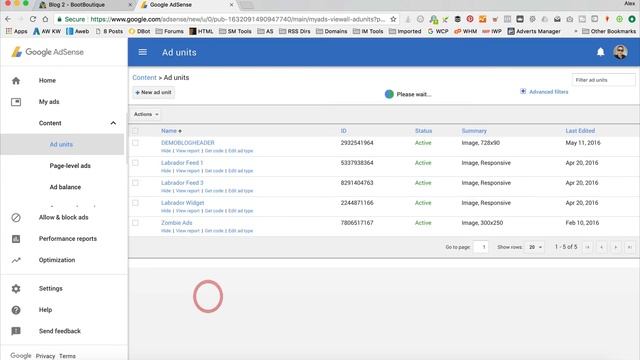640x360 pixels.
Task: Go to the last page arrow
Action: pos(629,247)
